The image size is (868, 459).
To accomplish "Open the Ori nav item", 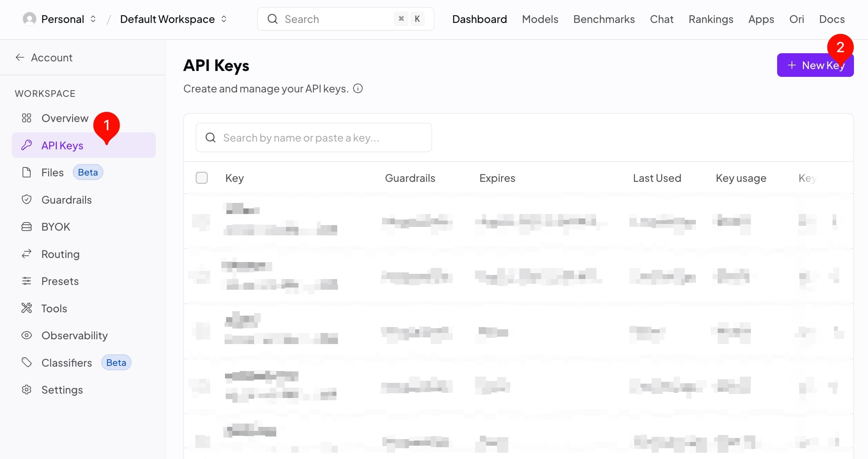I will (797, 19).
